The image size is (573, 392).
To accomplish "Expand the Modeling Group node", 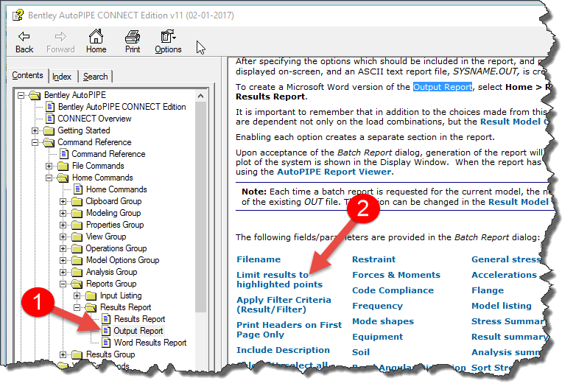I will 63,213.
